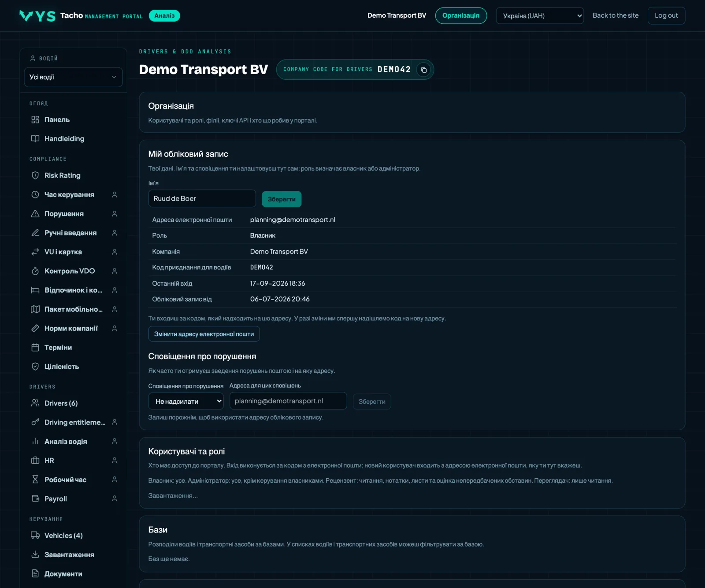Open Risk Rating shield icon

point(35,175)
